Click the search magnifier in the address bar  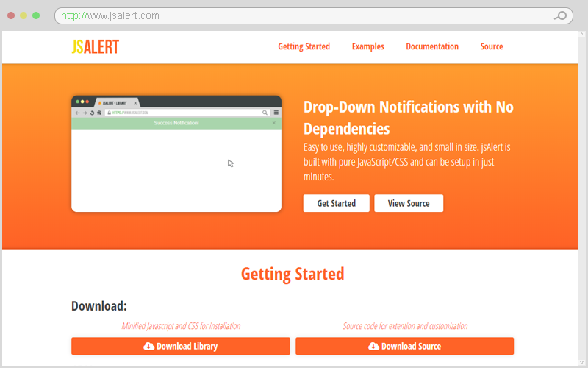561,15
